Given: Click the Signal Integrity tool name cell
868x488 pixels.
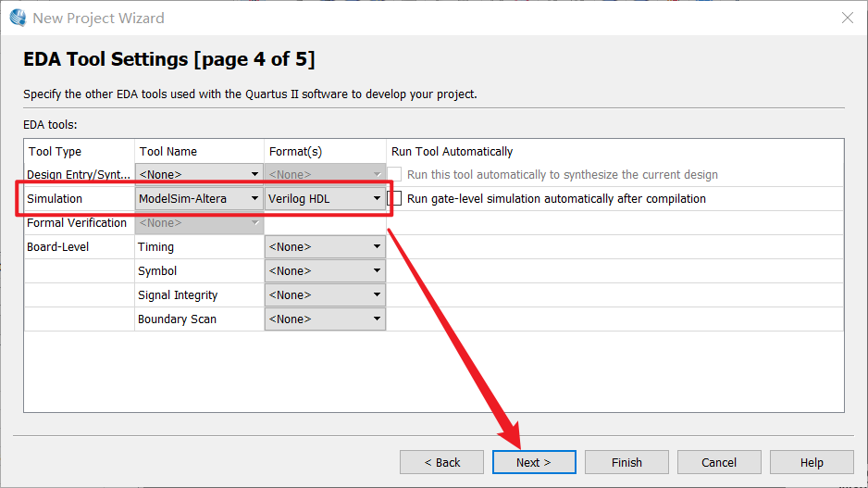Looking at the screenshot, I should pyautogui.click(x=178, y=294).
